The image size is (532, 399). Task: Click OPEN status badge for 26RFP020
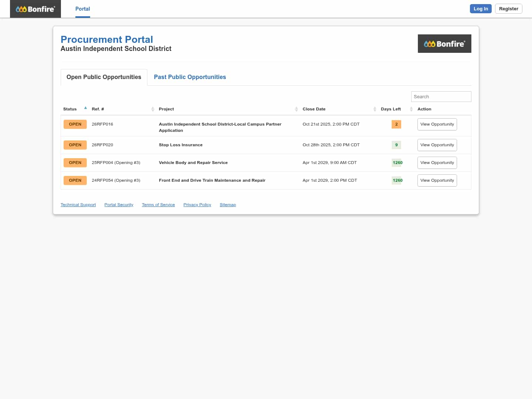(75, 145)
